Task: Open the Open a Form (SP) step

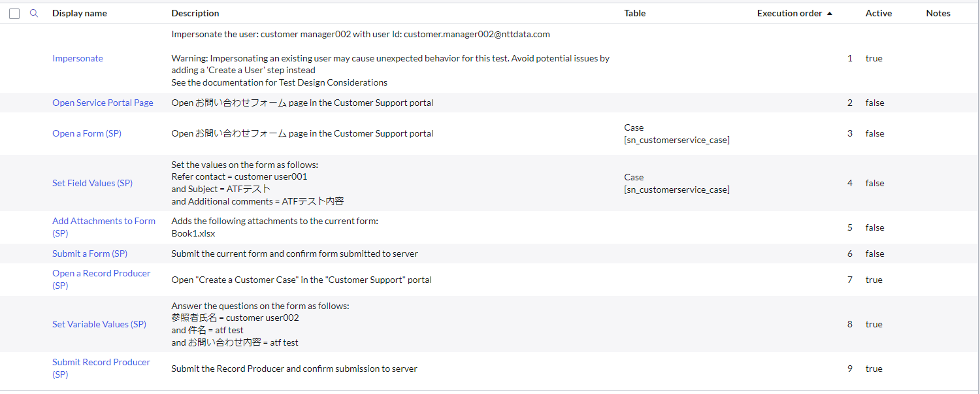Action: [87, 133]
